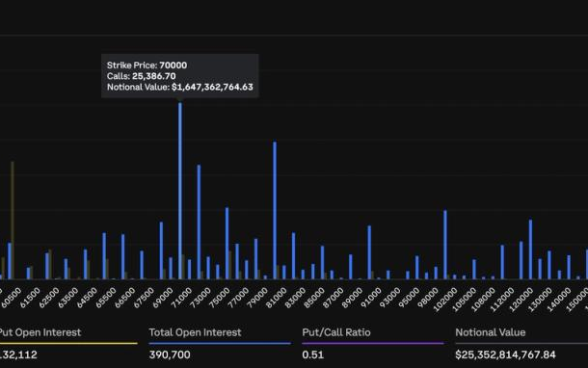Click the 81000 strike axis label

coord(276,298)
